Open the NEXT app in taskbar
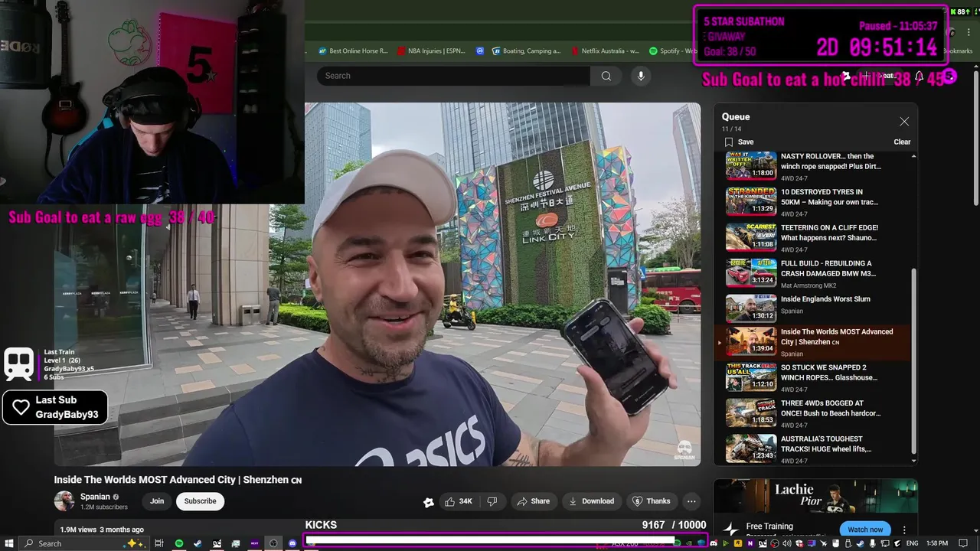This screenshot has height=551, width=980. tap(255, 543)
